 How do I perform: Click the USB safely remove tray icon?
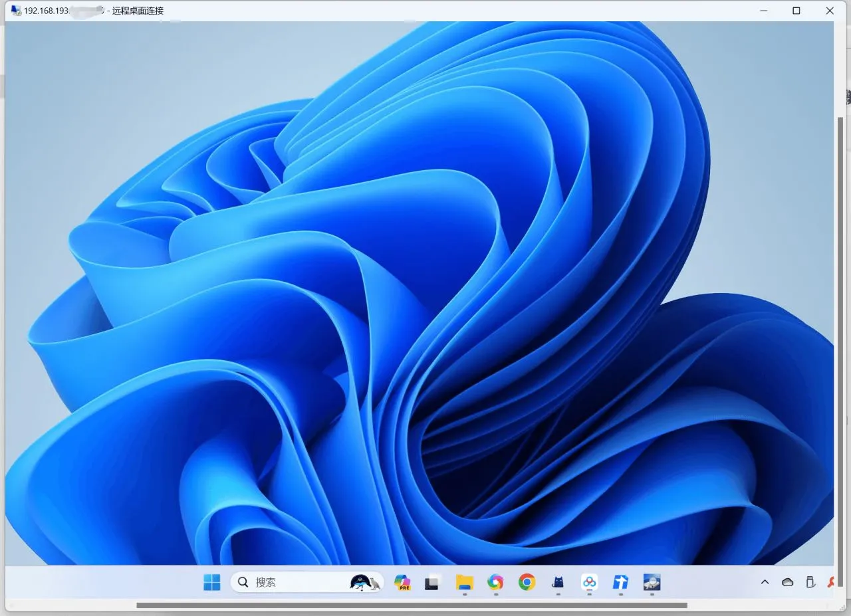pos(810,582)
